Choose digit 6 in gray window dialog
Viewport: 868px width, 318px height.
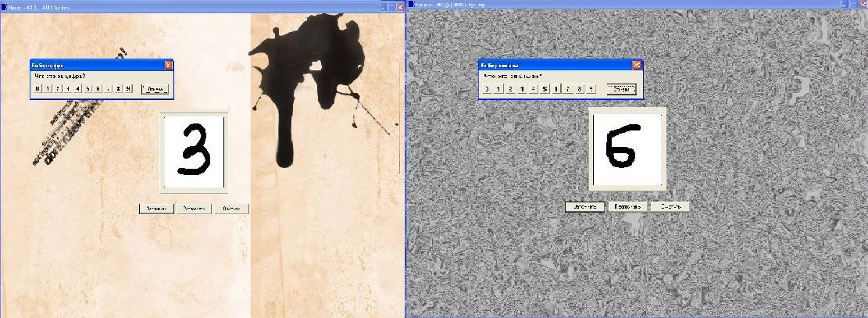(556, 88)
